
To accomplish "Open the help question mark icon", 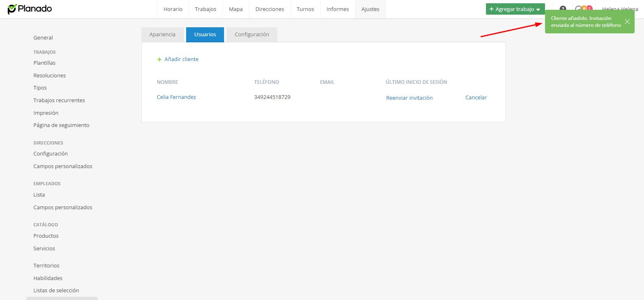I will (x=563, y=9).
